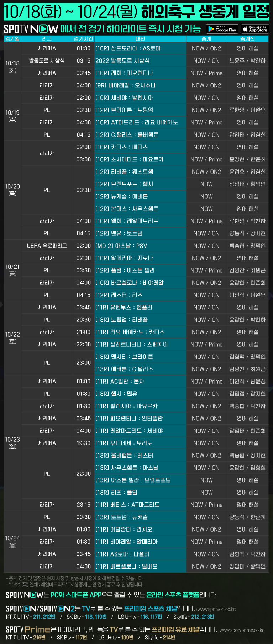
Task: Select the match [13R] 맨시티 : 브라이튼
Action: pos(140,357)
